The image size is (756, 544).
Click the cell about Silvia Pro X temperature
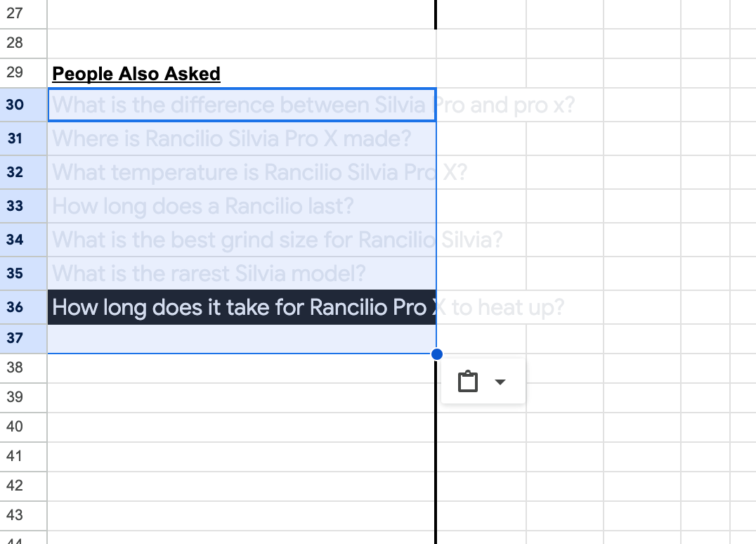tap(242, 172)
